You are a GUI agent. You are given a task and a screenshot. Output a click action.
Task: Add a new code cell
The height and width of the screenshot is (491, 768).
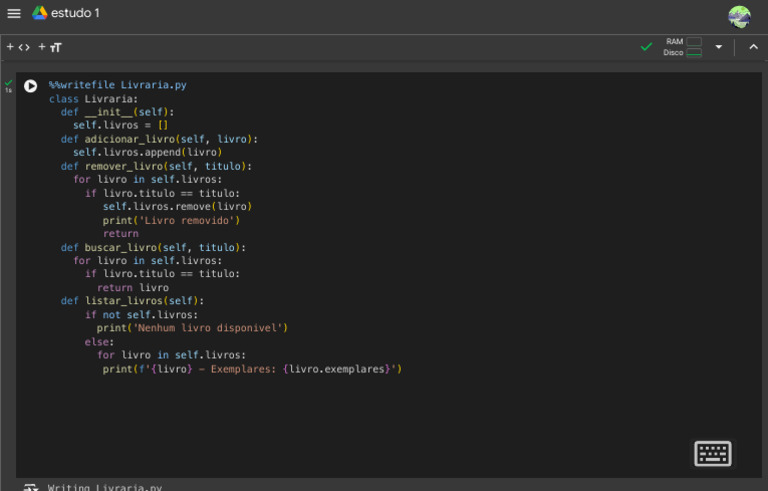(x=18, y=47)
